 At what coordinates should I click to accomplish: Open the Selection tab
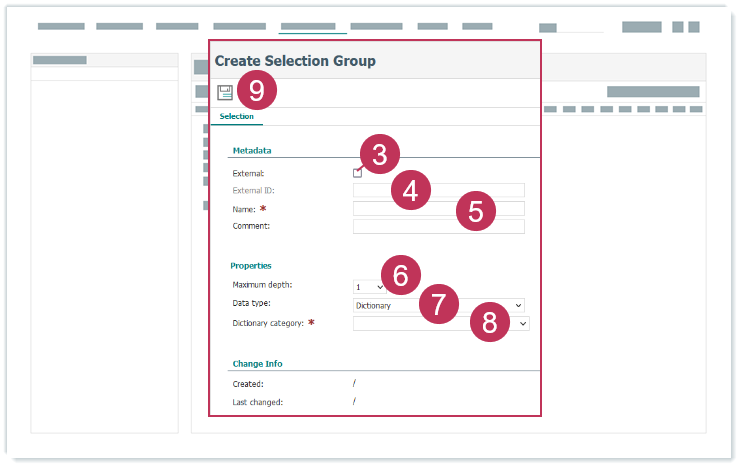coord(236,117)
